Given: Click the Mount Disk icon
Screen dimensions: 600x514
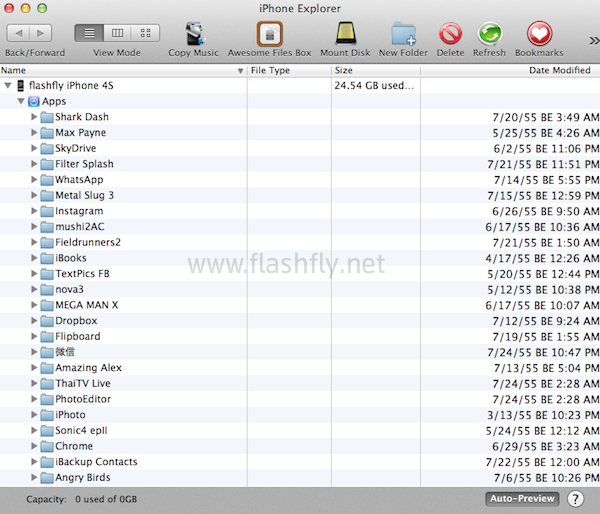Looking at the screenshot, I should pyautogui.click(x=346, y=33).
